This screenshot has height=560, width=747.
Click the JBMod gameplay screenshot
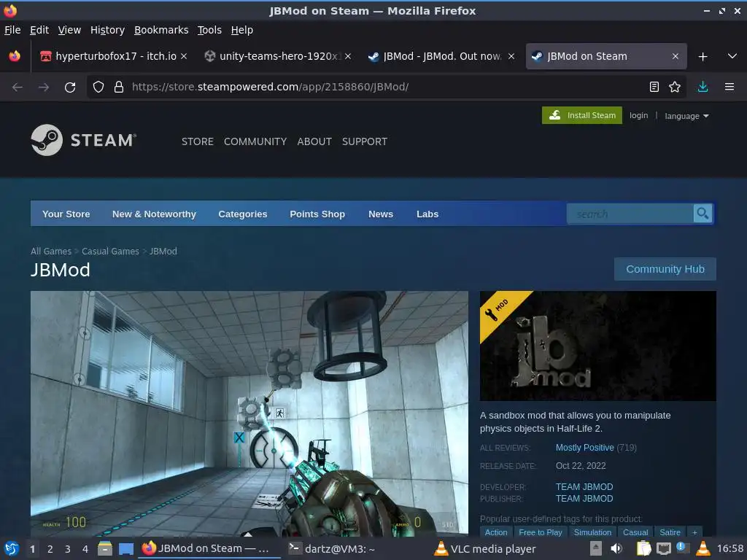tap(249, 413)
